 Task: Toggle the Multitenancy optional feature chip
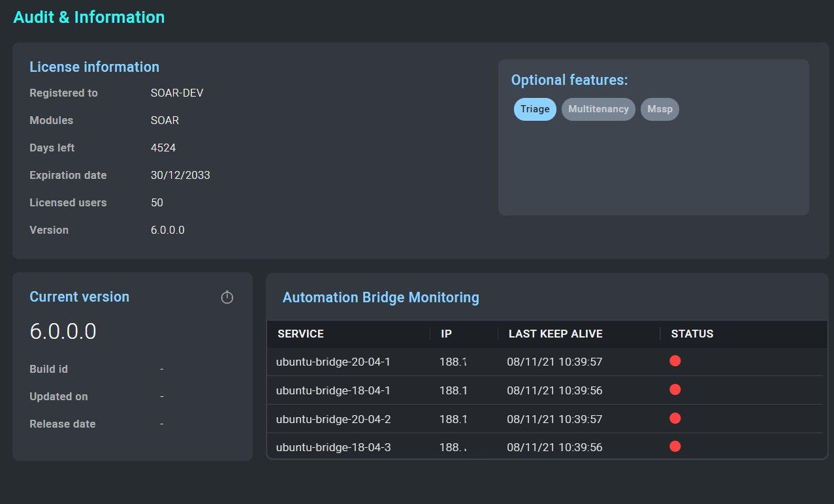[598, 109]
